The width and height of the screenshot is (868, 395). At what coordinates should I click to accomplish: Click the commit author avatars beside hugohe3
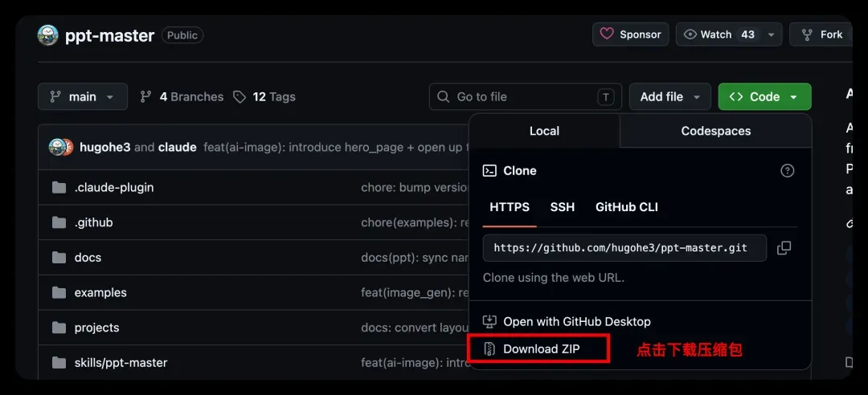61,147
